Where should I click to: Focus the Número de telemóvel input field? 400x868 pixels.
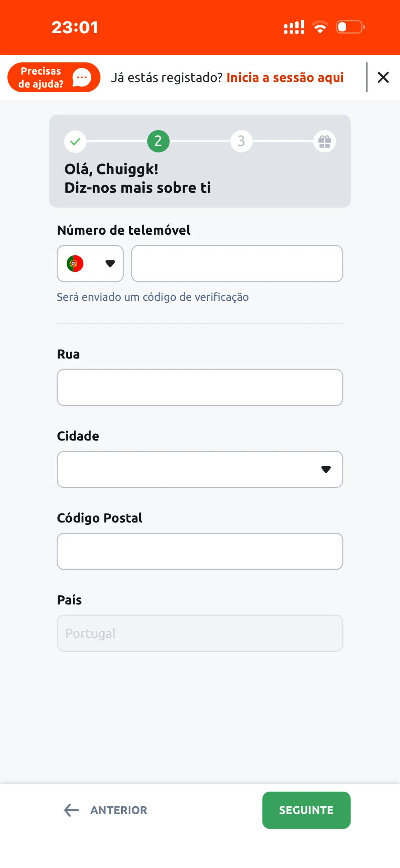[x=237, y=263]
